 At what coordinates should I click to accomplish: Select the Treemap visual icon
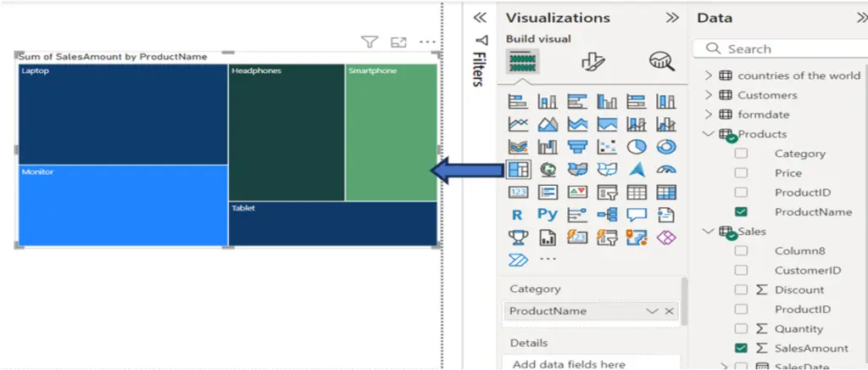click(518, 170)
